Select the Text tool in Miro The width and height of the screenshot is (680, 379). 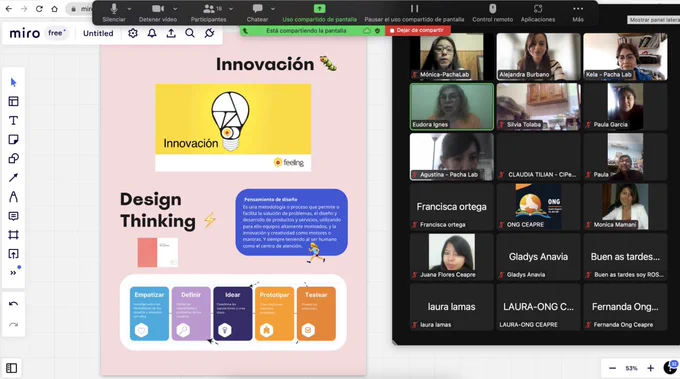click(13, 121)
